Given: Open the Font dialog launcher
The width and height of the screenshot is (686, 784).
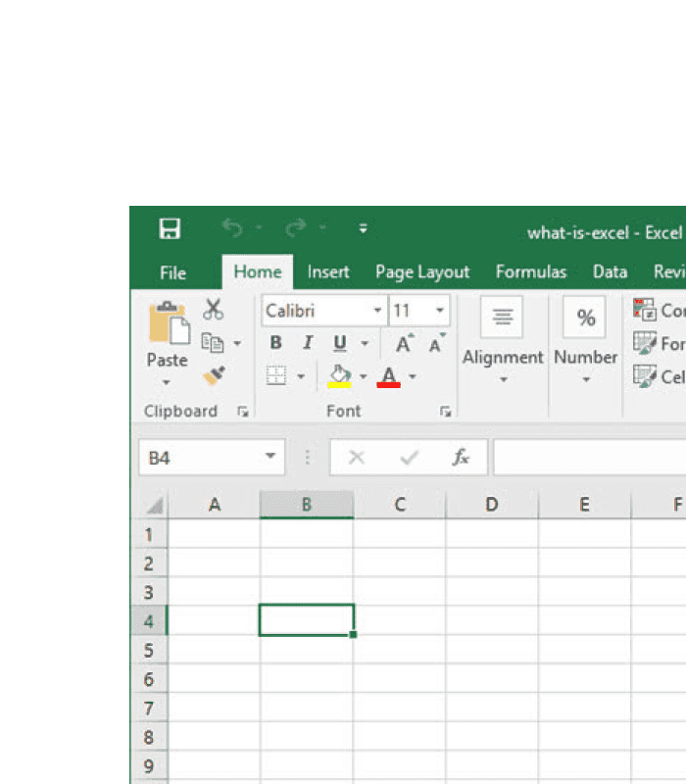Looking at the screenshot, I should coord(445,412).
